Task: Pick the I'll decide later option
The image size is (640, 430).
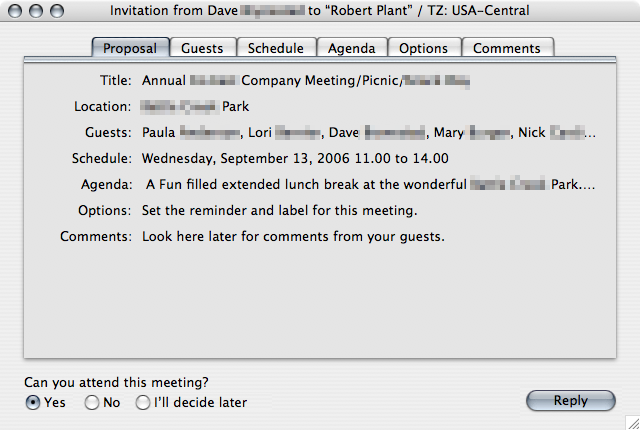Action: (x=143, y=403)
